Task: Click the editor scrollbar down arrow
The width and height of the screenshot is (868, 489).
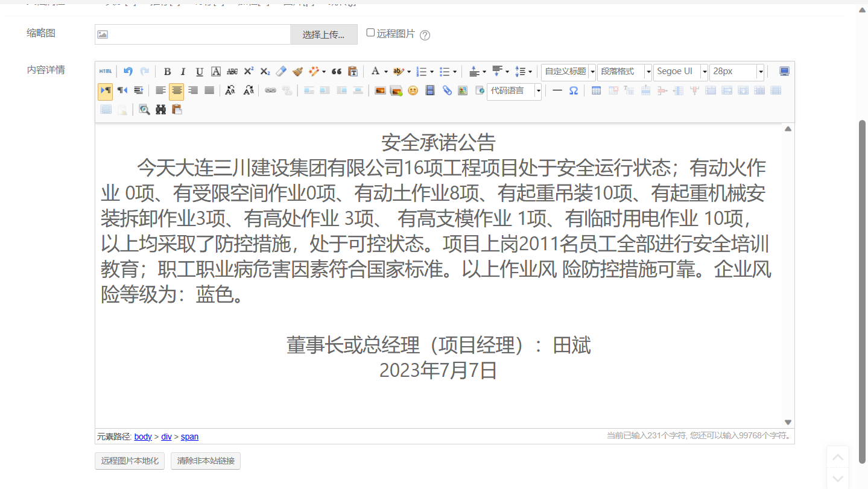Action: click(788, 423)
